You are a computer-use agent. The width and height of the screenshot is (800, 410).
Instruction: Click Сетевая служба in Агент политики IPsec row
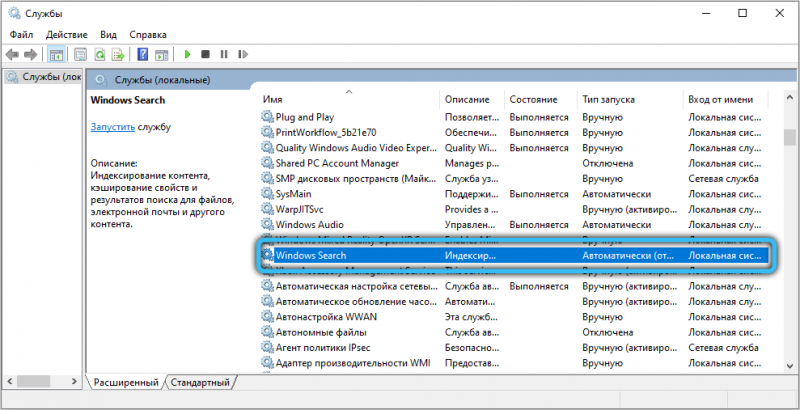click(x=723, y=347)
